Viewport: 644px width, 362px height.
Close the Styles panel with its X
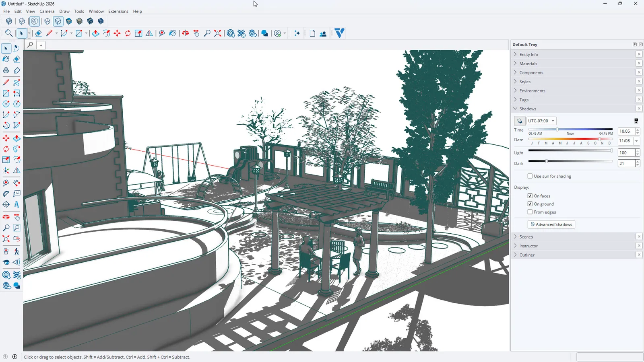coord(639,81)
